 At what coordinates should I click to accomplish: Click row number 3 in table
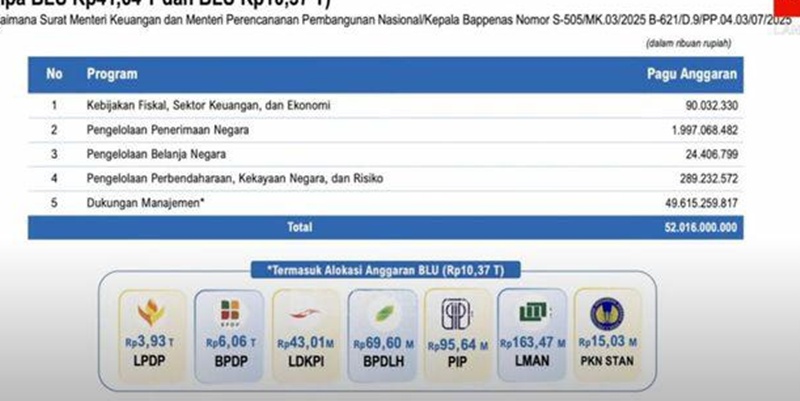54,154
